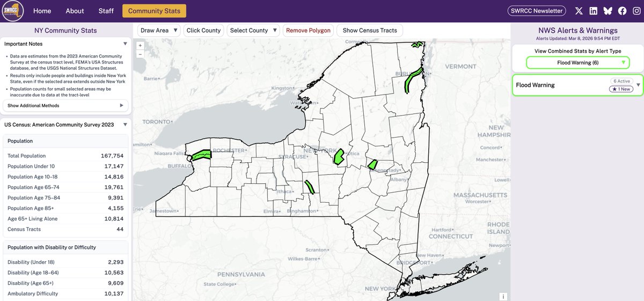Click the Disability (Age 65+) row
This screenshot has height=301, width=644.
click(65, 283)
